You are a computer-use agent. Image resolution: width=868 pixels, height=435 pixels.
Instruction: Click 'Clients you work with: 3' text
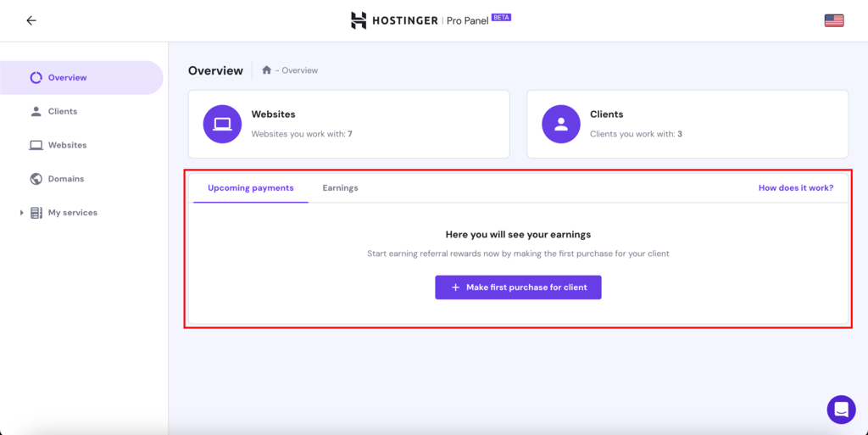(636, 134)
